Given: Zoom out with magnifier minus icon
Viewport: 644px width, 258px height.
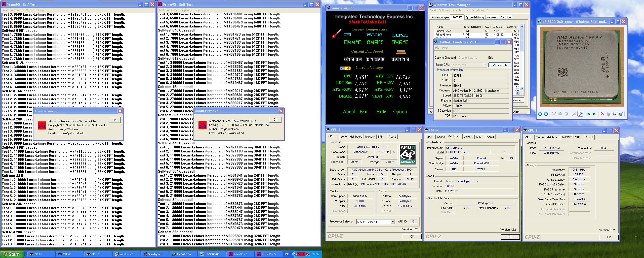Looking at the screenshot, I should (x=580, y=114).
